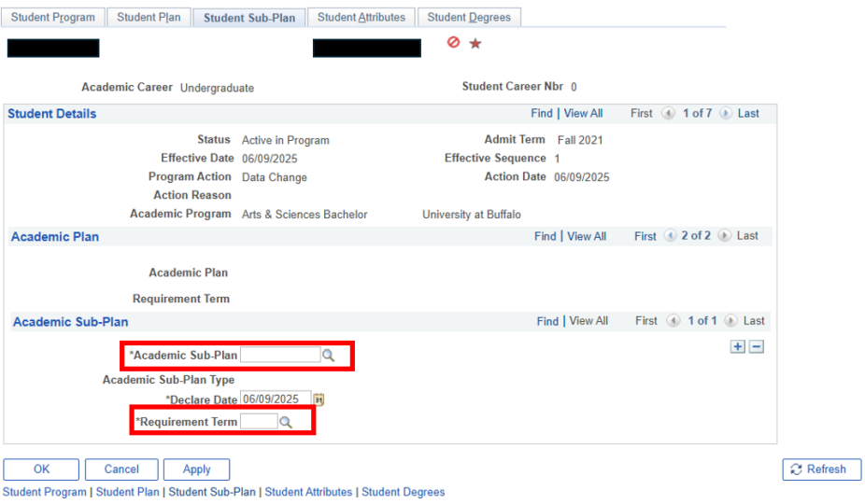Viewport: 865px width, 504px height.
Task: Delete the Academic Sub-Plan row
Action: (x=757, y=347)
